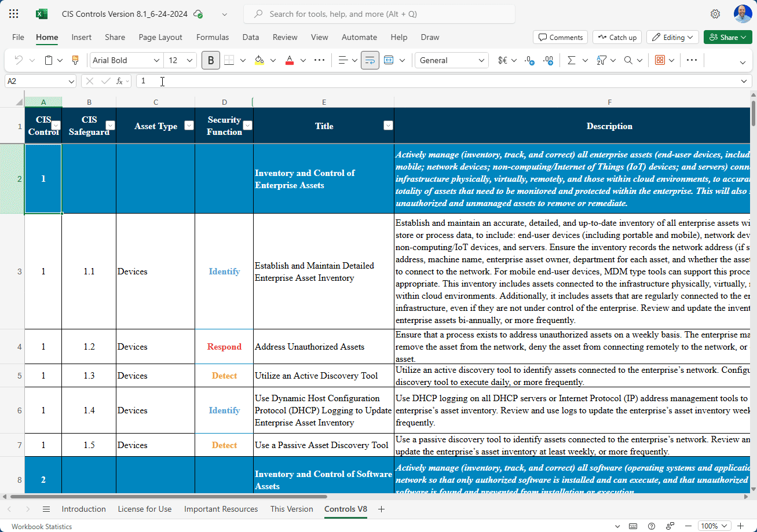Image resolution: width=757 pixels, height=532 pixels.
Task: Switch to the Automate tab
Action: pos(359,37)
